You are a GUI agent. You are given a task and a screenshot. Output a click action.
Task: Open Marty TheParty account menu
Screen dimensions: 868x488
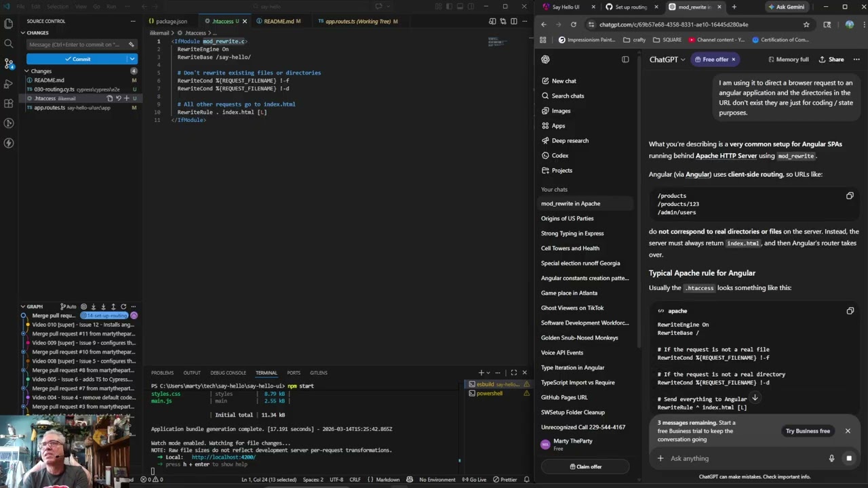click(585, 445)
